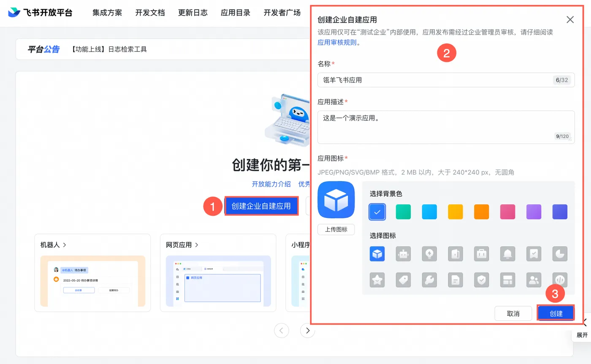The height and width of the screenshot is (364, 591).
Task: Click the 取消 button
Action: point(513,313)
